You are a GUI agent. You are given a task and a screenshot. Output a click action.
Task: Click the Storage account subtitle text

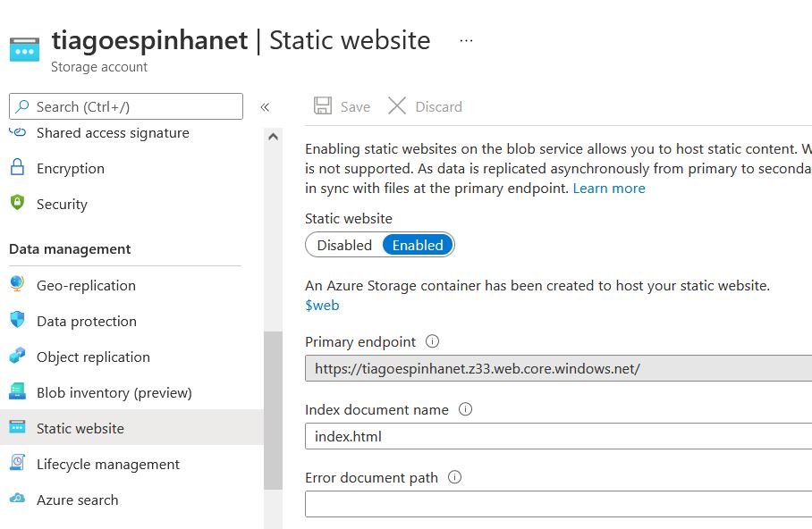click(x=99, y=67)
